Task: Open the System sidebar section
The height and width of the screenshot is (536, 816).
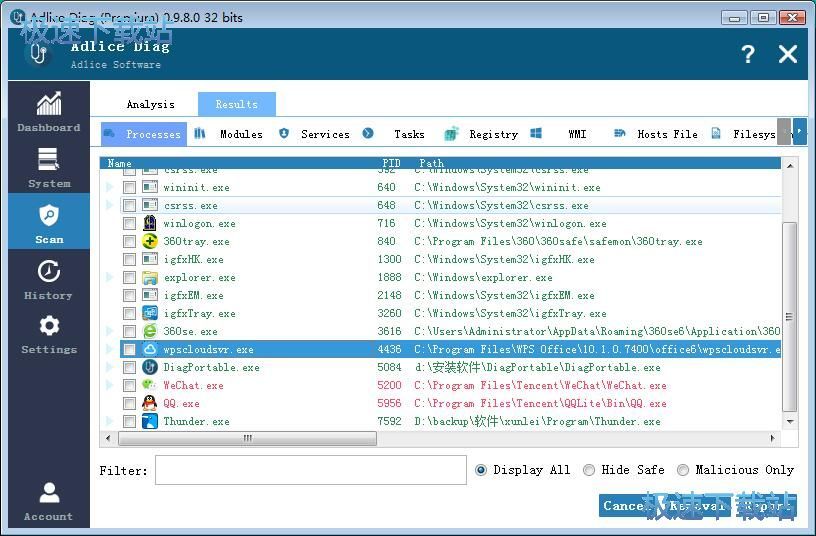Action: click(x=48, y=160)
